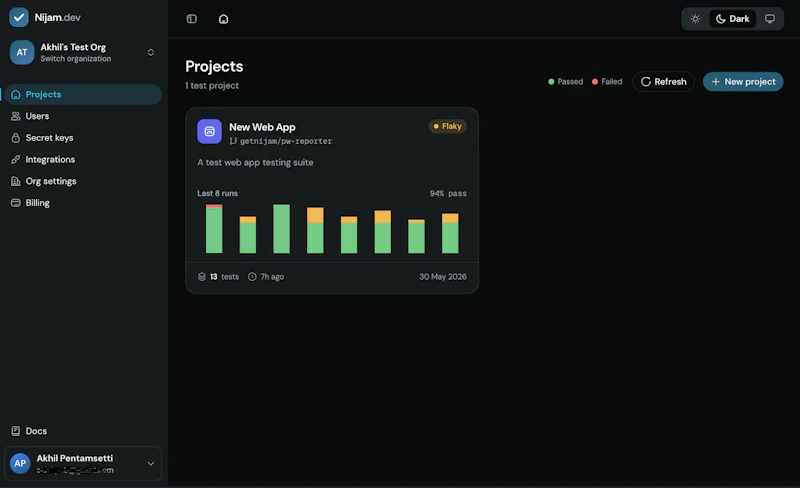Open the home breadcrumb icon
This screenshot has width=800, height=488.
(x=223, y=19)
